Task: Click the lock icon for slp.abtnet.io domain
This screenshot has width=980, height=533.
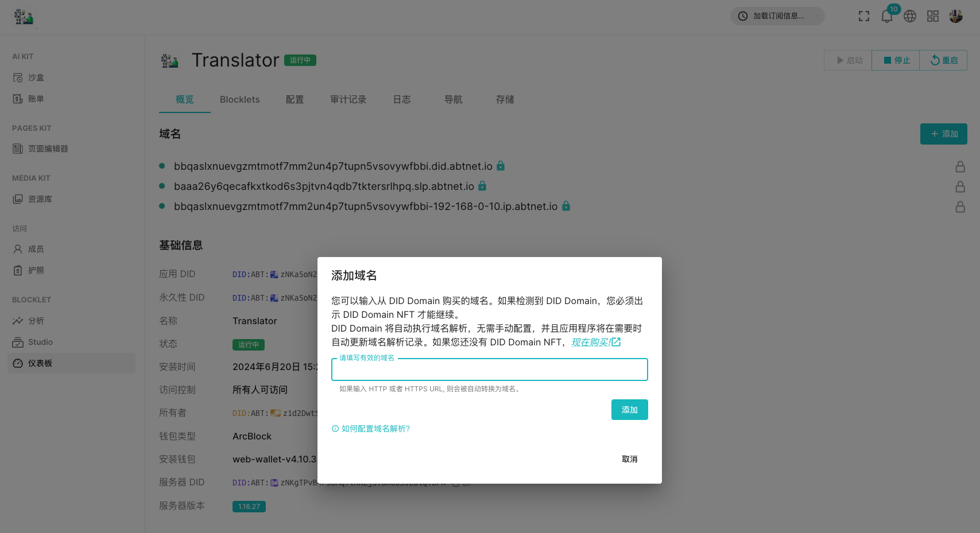Action: tap(960, 187)
